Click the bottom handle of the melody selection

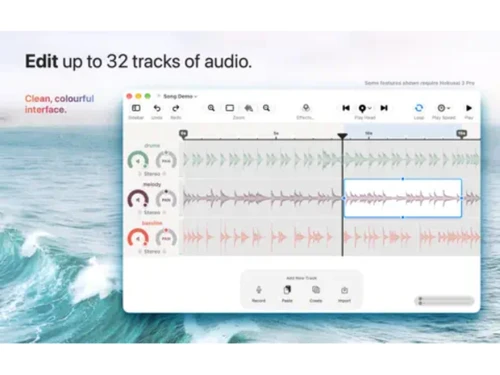tap(403, 217)
